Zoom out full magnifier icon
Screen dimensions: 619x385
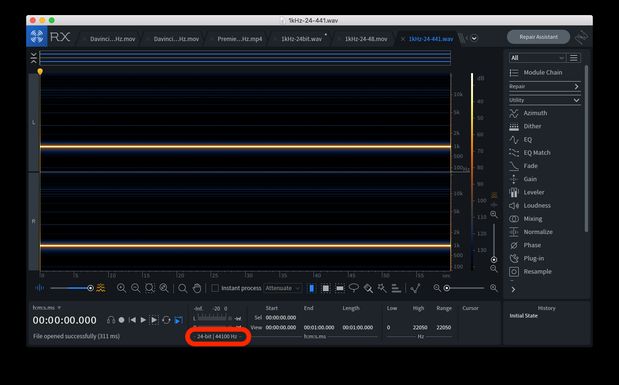click(164, 288)
